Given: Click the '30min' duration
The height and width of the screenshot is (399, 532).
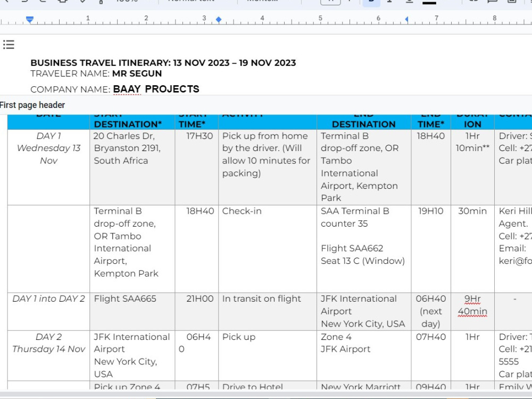Looking at the screenshot, I should [472, 211].
